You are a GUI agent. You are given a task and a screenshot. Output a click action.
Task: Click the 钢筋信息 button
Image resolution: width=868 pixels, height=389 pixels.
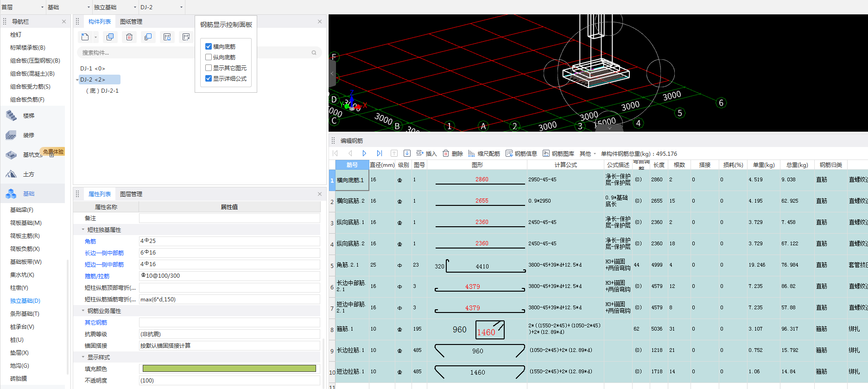click(521, 153)
